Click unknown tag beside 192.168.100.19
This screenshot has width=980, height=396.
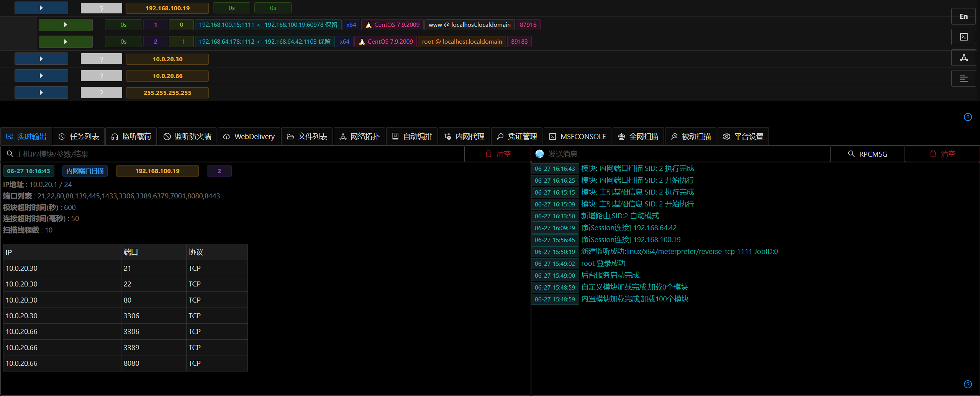(101, 8)
